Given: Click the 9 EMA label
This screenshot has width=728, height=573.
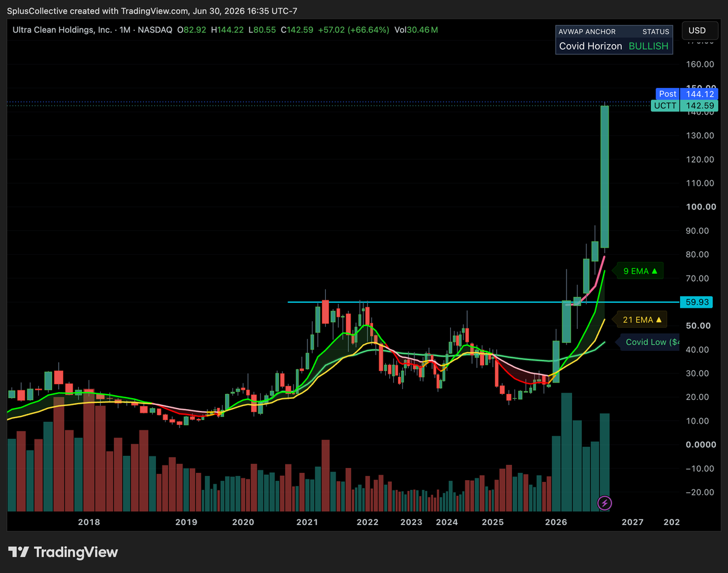Looking at the screenshot, I should click(x=639, y=271).
